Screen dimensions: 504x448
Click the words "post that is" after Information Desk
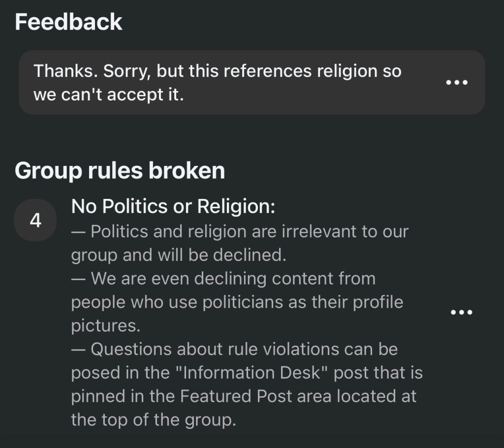click(378, 373)
